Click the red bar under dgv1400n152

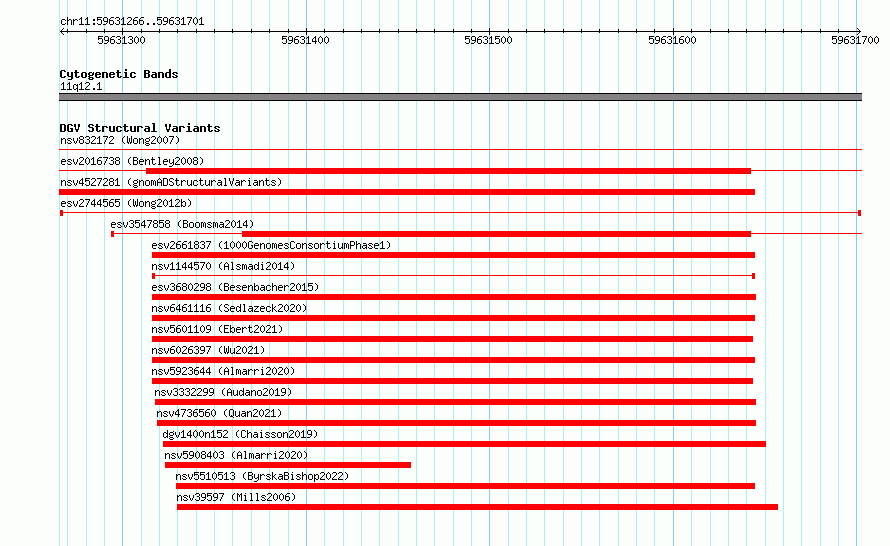click(x=464, y=444)
